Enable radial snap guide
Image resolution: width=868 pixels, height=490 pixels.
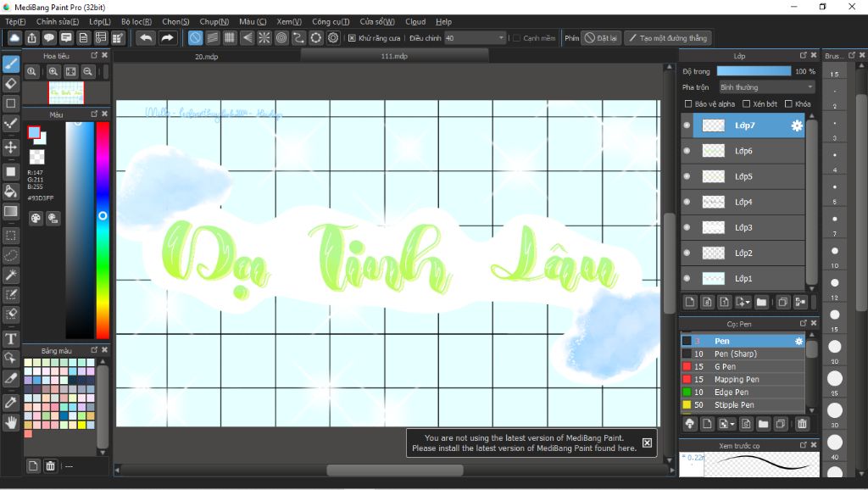(264, 38)
